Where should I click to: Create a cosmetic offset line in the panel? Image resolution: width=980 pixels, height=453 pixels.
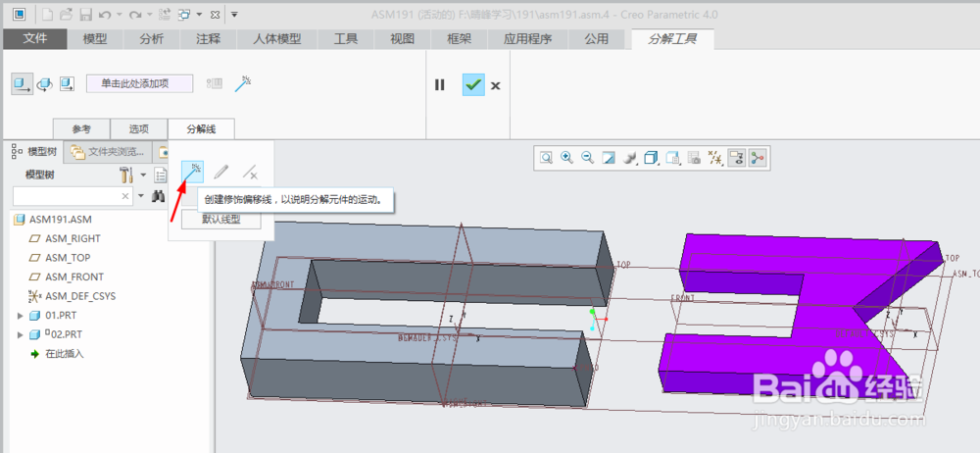pos(192,172)
